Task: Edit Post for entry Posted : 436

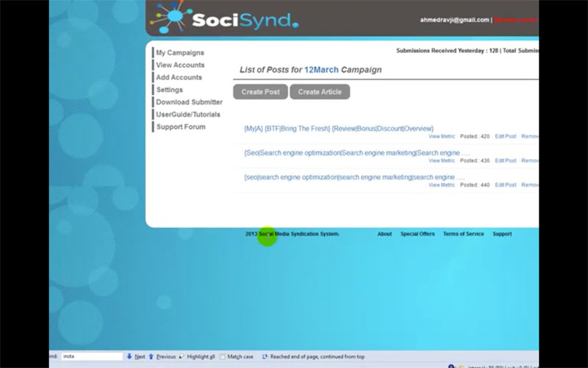Action: [x=506, y=160]
